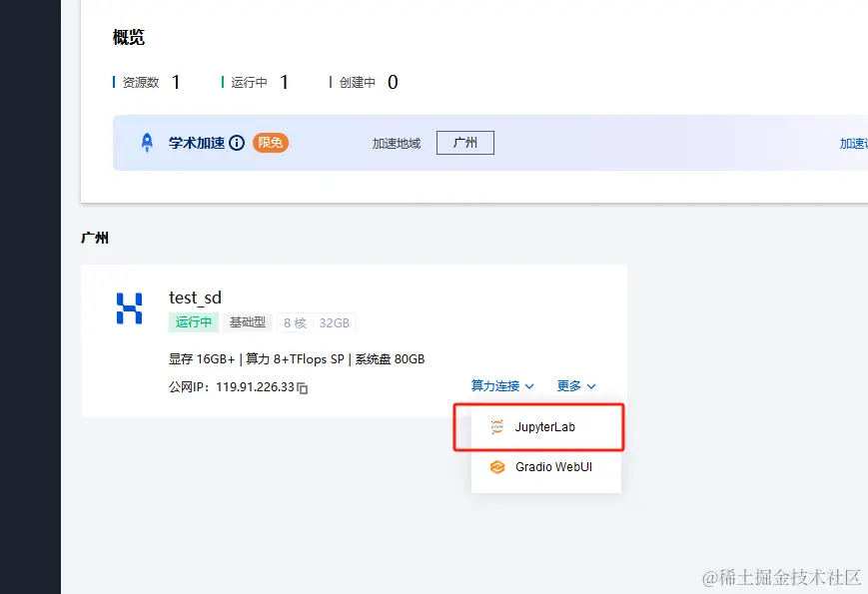Copy the public IP using copy icon
This screenshot has height=594, width=868.
302,387
